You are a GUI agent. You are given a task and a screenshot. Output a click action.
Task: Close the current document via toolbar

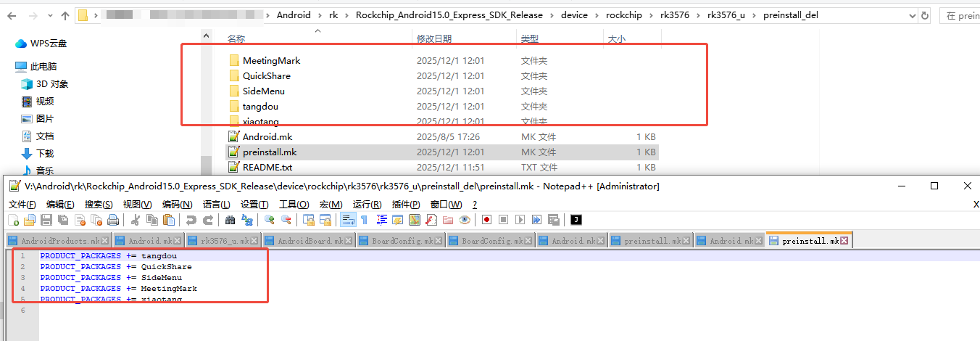click(80, 220)
